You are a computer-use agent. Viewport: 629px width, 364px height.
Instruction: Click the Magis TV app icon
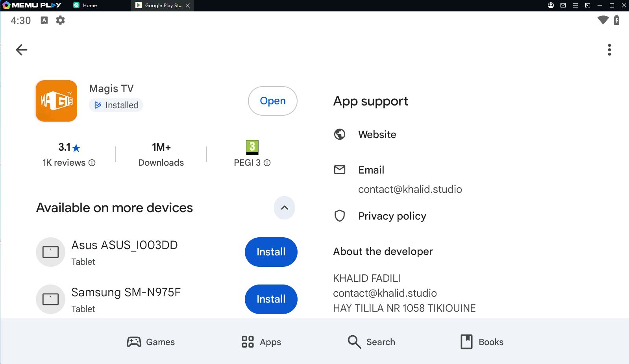pyautogui.click(x=56, y=101)
